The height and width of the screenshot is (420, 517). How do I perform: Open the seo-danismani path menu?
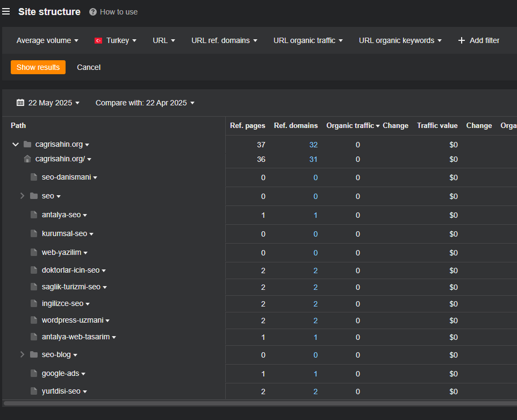pyautogui.click(x=95, y=177)
